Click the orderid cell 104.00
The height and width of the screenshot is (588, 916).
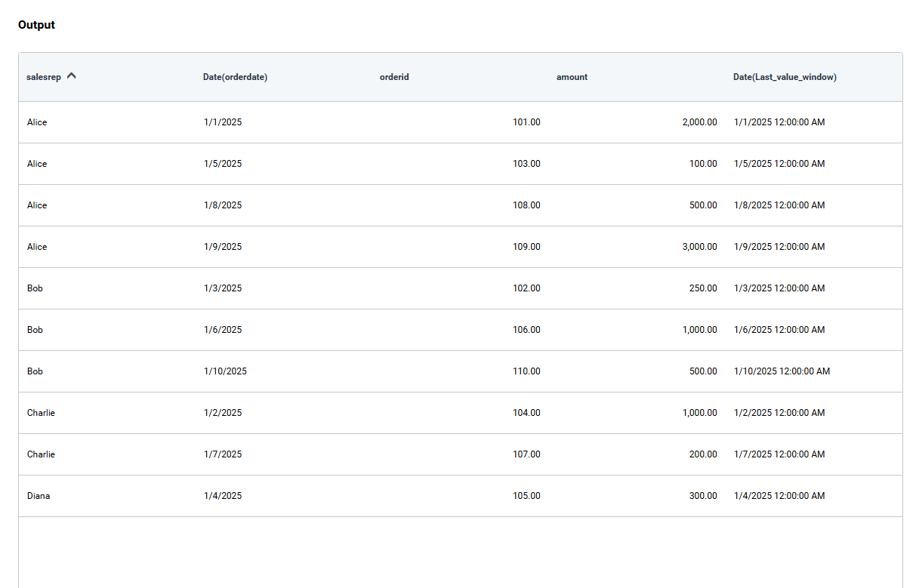tap(528, 412)
